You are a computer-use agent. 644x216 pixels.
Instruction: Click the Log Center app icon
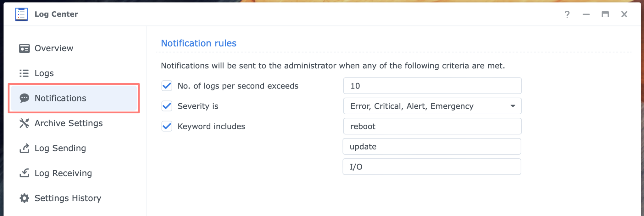tap(21, 14)
